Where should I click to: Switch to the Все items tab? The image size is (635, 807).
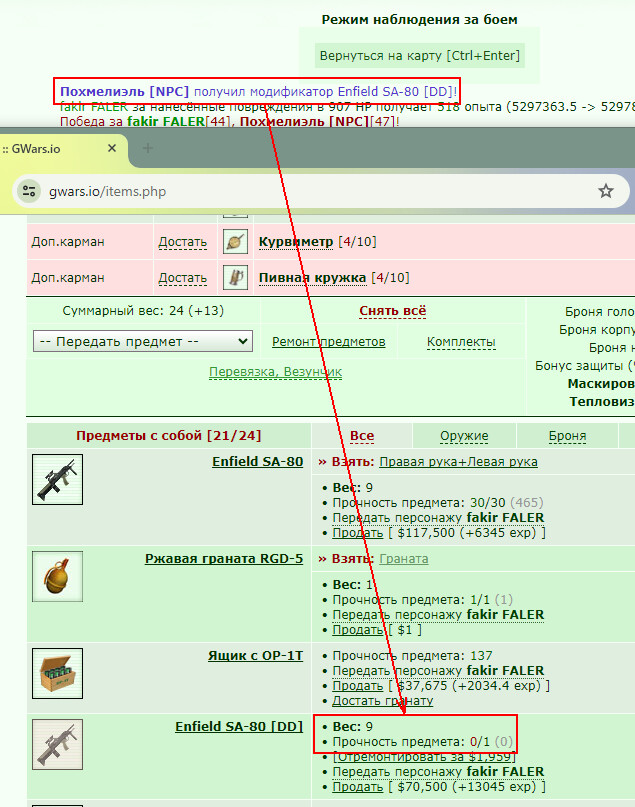[362, 436]
